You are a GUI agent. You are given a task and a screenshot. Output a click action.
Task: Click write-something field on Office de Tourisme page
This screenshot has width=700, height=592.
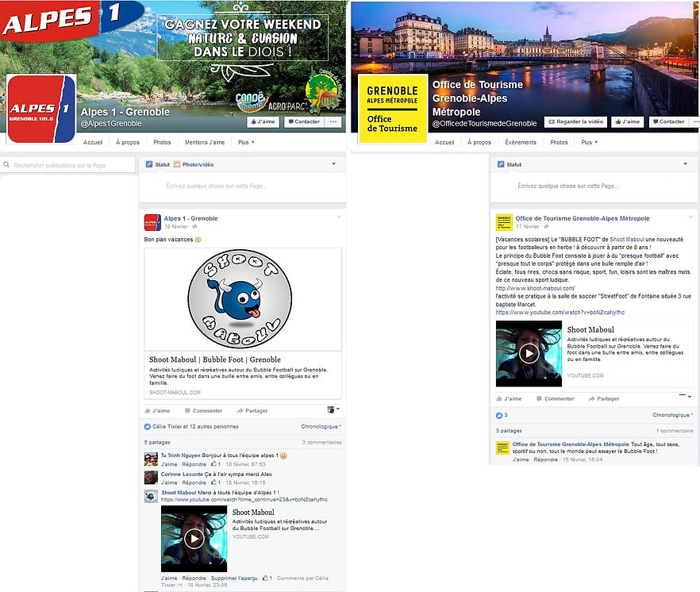(594, 186)
